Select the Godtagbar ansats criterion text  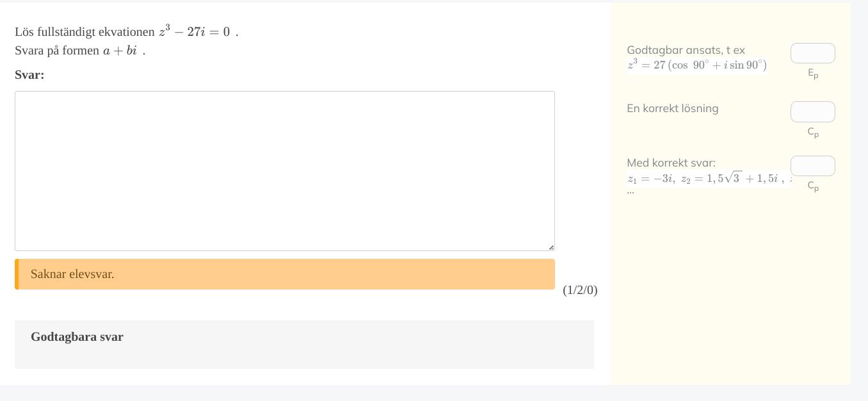click(686, 50)
